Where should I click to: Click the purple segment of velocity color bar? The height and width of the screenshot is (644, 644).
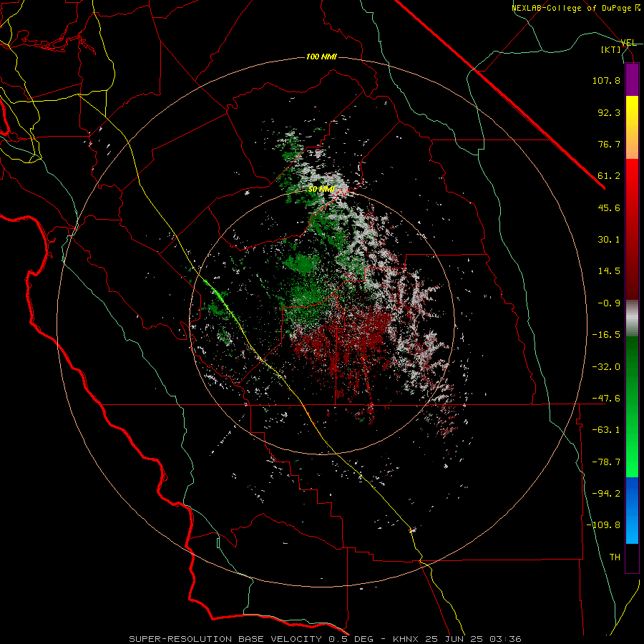632,80
